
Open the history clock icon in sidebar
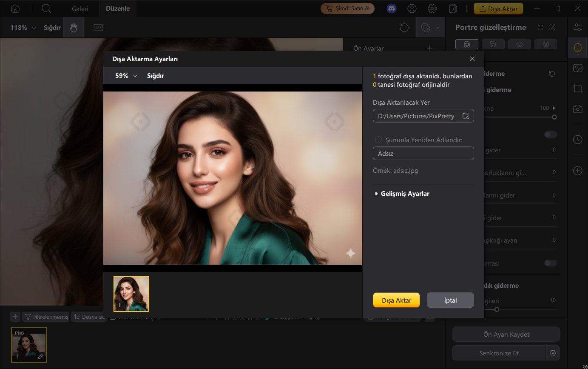click(x=577, y=140)
